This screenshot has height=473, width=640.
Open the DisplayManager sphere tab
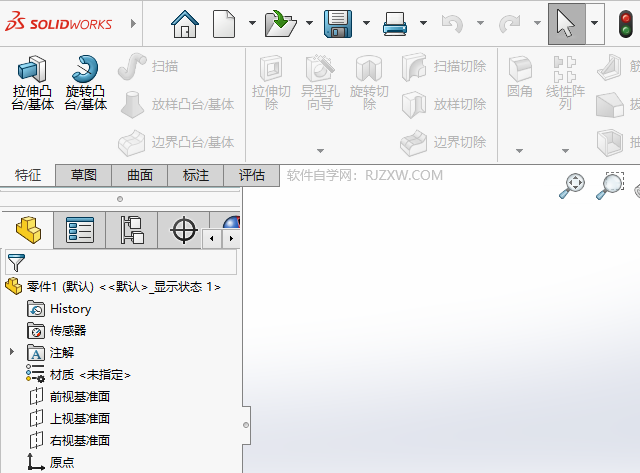tap(232, 222)
